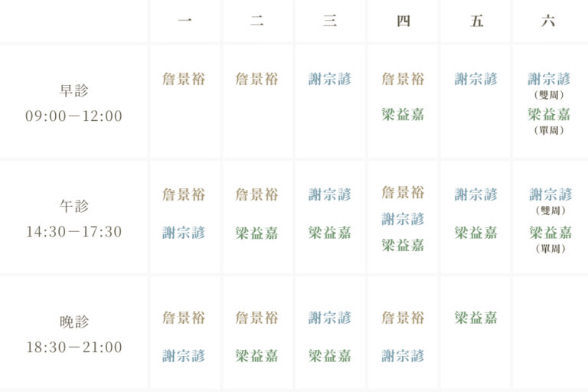The width and height of the screenshot is (588, 392).
Task: Select 詹景裕 in Monday evening clinic
Action: 184,318
